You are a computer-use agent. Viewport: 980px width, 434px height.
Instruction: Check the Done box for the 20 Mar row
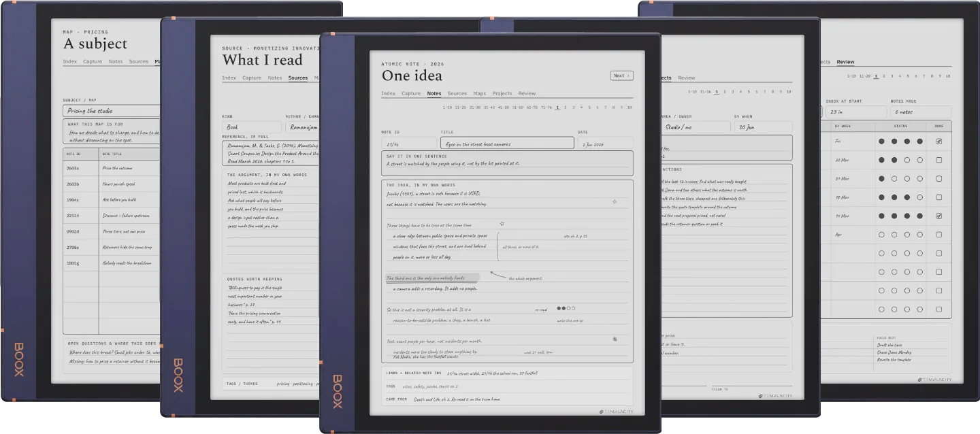[939, 161]
